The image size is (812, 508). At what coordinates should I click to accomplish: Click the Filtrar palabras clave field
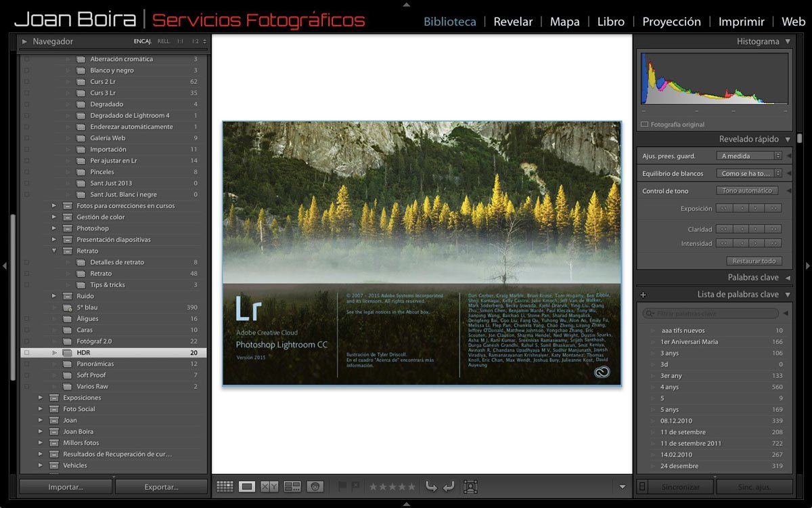click(710, 314)
